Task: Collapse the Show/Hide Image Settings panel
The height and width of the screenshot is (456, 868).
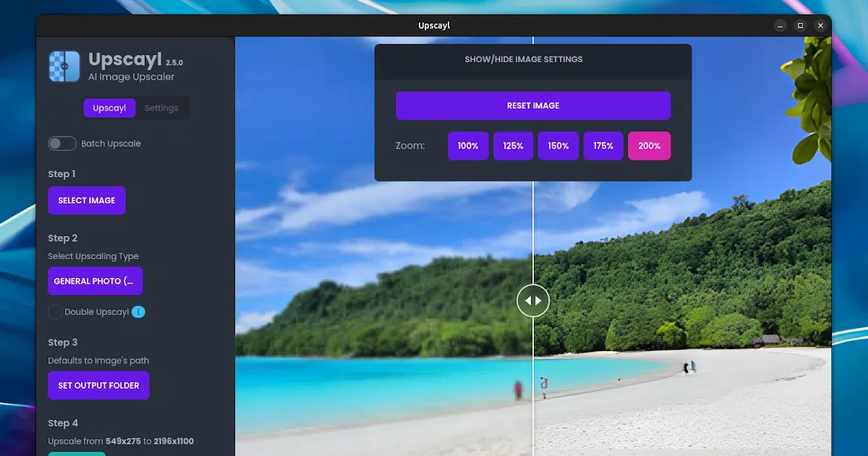Action: (533, 59)
